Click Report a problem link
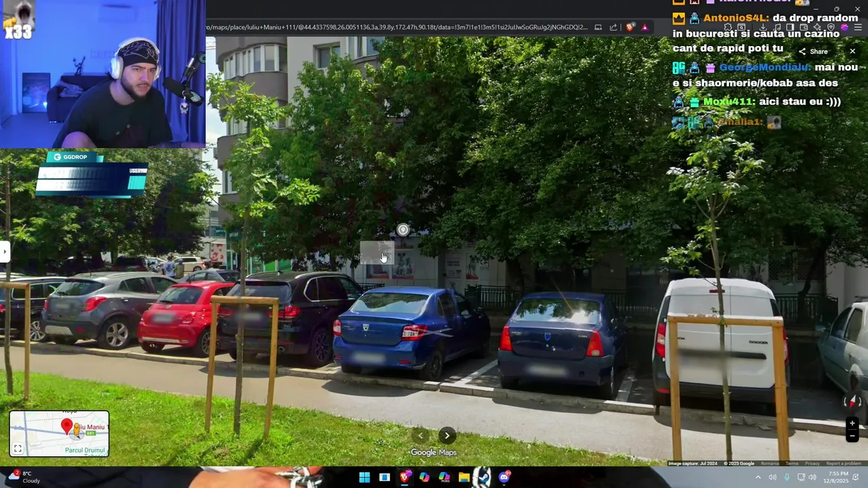Screen dimensions: 868x488 coord(844,464)
